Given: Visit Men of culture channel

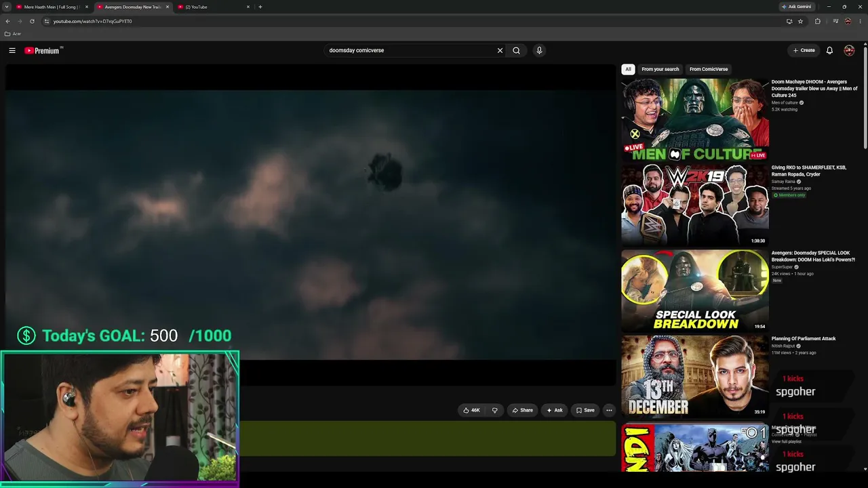Looking at the screenshot, I should pyautogui.click(x=785, y=103).
